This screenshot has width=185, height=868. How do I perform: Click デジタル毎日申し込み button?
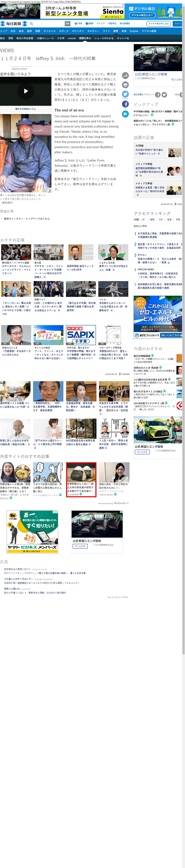click(x=158, y=24)
